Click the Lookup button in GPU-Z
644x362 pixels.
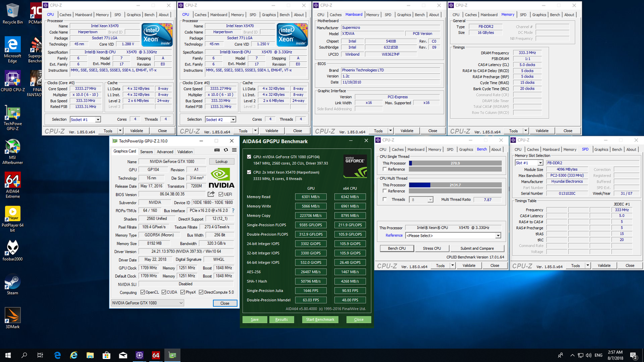click(x=223, y=161)
